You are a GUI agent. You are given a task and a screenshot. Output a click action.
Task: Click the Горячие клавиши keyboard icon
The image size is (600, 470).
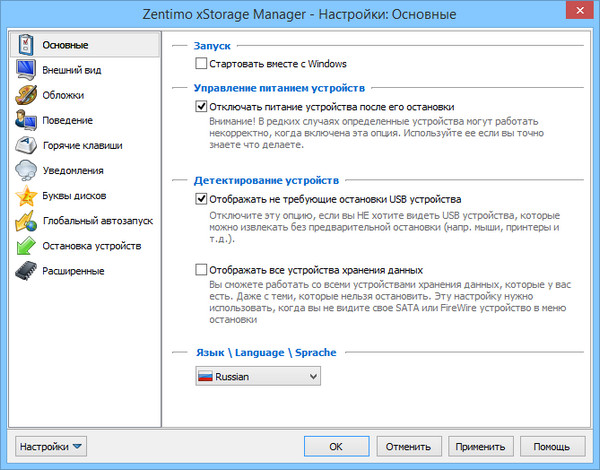pyautogui.click(x=26, y=145)
